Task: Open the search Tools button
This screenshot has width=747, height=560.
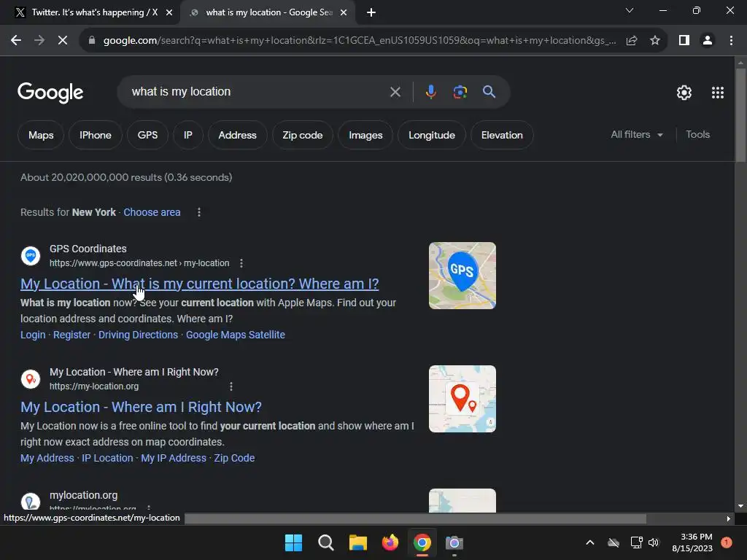Action: 697,135
